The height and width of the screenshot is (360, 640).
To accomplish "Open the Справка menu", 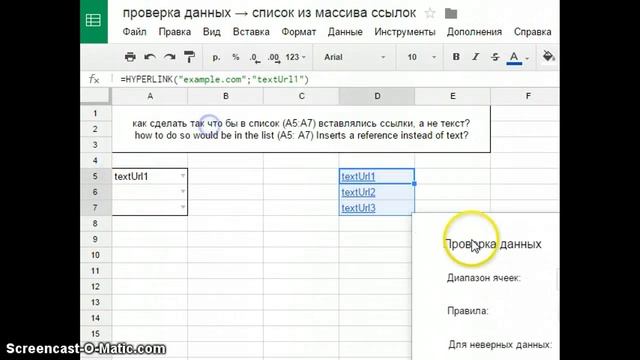I will (532, 32).
